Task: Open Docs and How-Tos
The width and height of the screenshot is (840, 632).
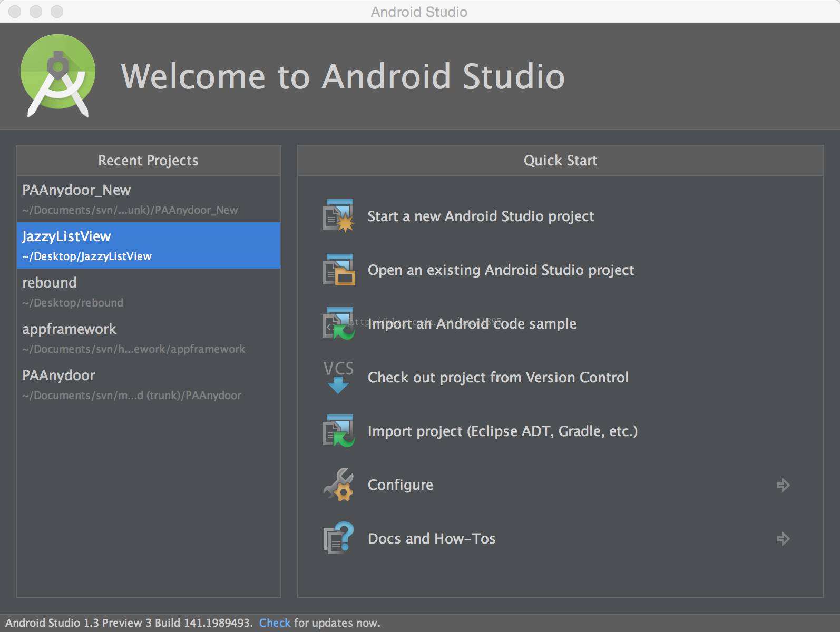Action: (432, 539)
